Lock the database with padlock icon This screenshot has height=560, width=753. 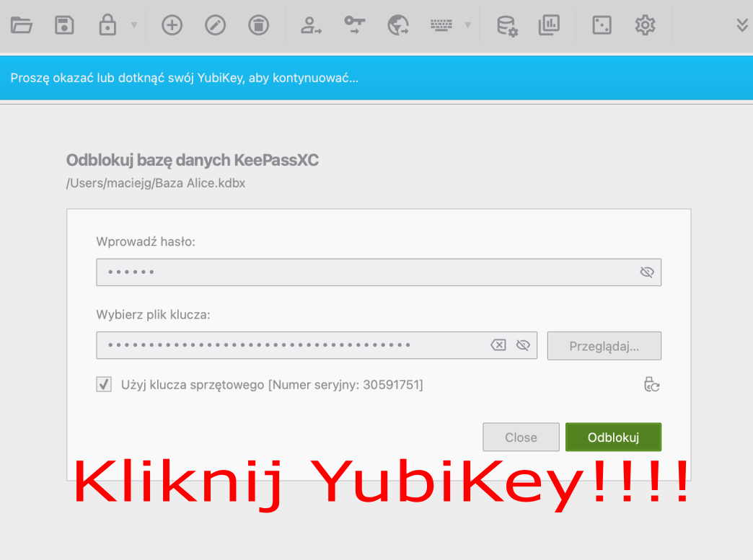(x=107, y=25)
